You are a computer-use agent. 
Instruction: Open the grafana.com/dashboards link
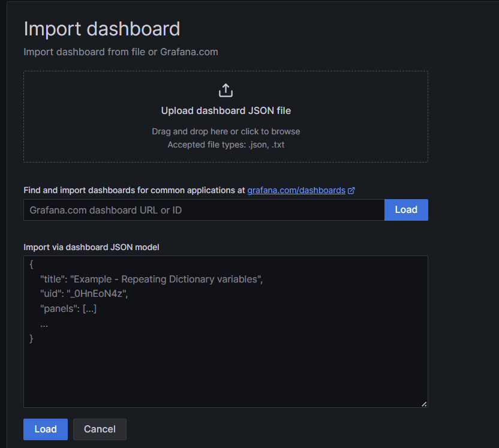click(x=296, y=190)
